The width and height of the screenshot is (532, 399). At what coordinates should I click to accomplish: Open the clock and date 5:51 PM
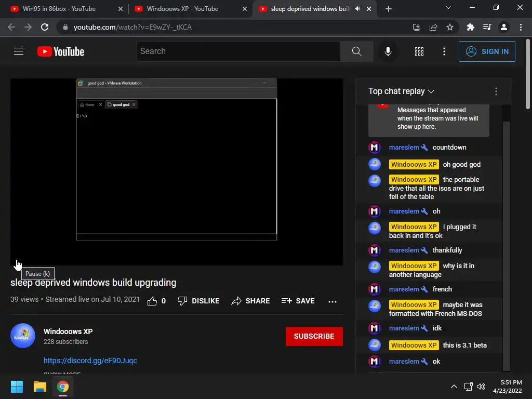click(508, 387)
